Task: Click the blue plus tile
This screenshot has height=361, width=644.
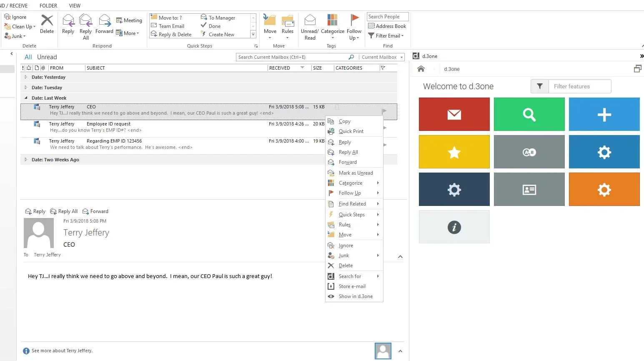Action: (x=604, y=114)
